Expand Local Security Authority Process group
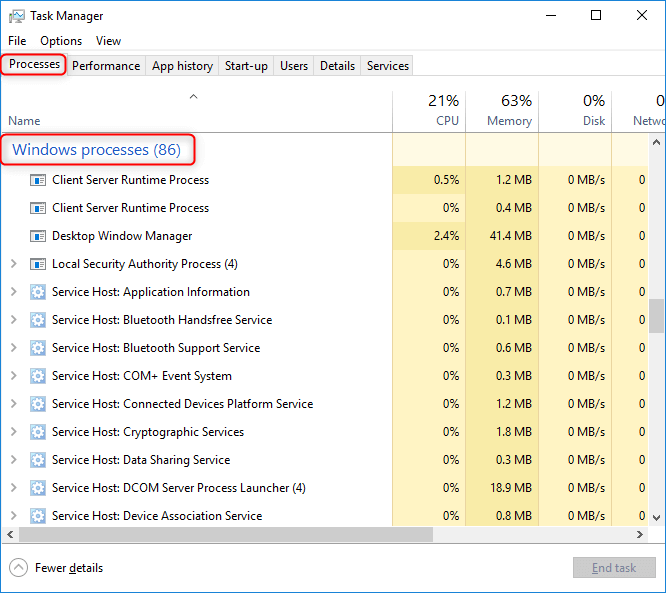The image size is (666, 593). [x=13, y=264]
